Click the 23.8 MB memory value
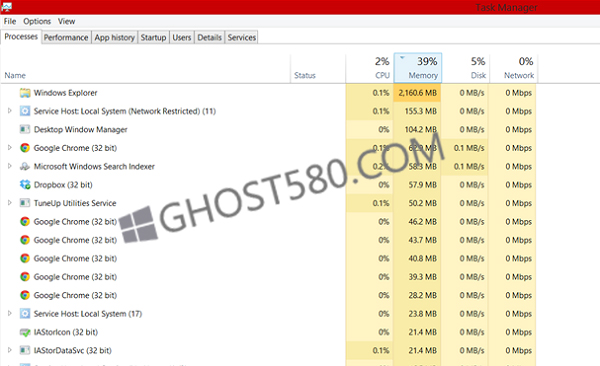Screen dimensions: 600x366 pyautogui.click(x=422, y=314)
